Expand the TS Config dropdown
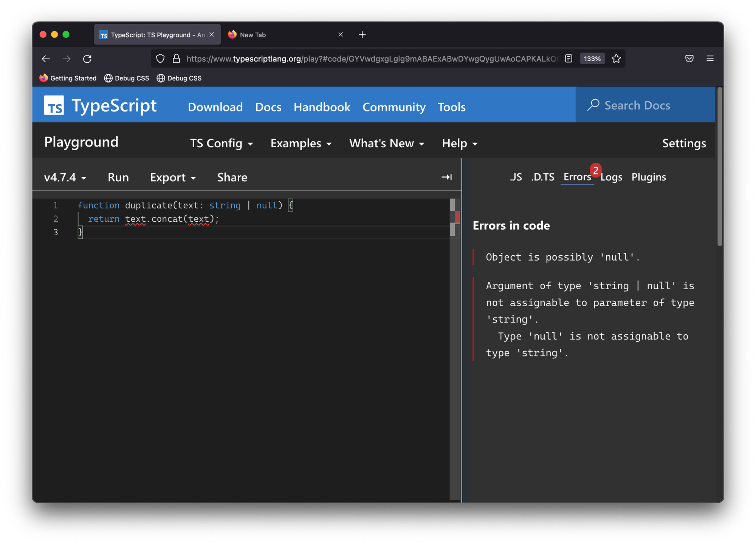 click(220, 142)
